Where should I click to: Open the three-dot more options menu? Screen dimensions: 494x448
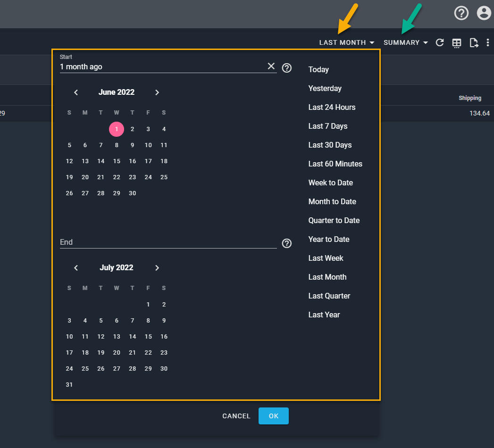click(x=488, y=43)
